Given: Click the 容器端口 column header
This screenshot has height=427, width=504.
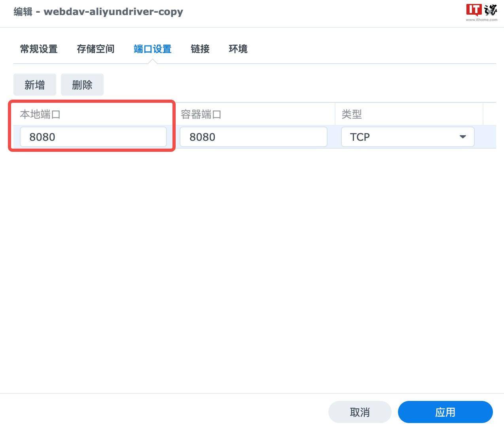Looking at the screenshot, I should [200, 114].
